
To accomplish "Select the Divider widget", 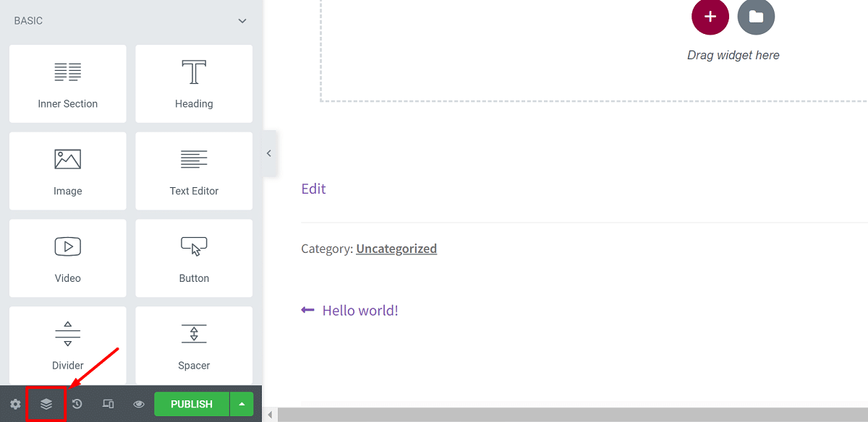I will 68,345.
